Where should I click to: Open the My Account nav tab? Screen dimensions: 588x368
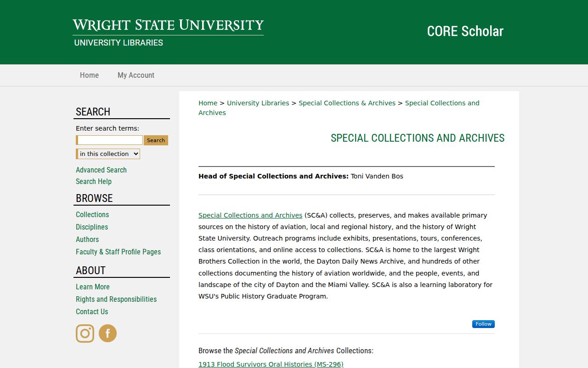[136, 75]
